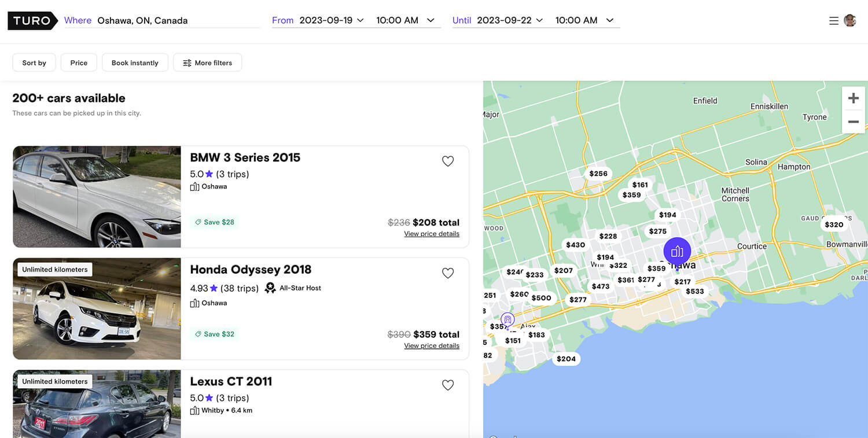Select the $533 map price marker
The height and width of the screenshot is (438, 868).
695,291
